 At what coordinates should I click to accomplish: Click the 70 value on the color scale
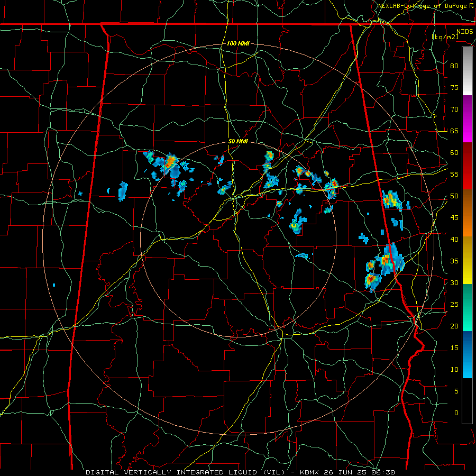point(454,109)
